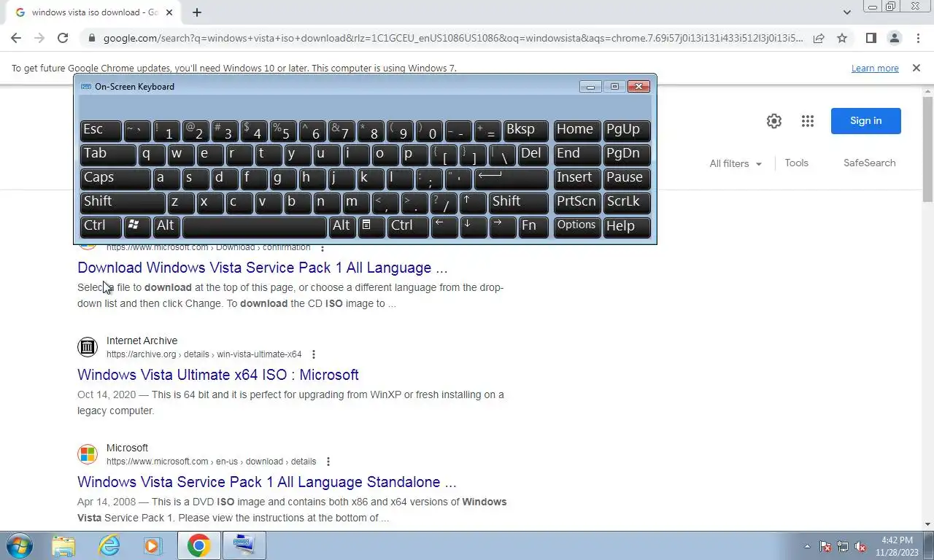
Task: Toggle the ScrLk key on keyboard
Action: 627,203
